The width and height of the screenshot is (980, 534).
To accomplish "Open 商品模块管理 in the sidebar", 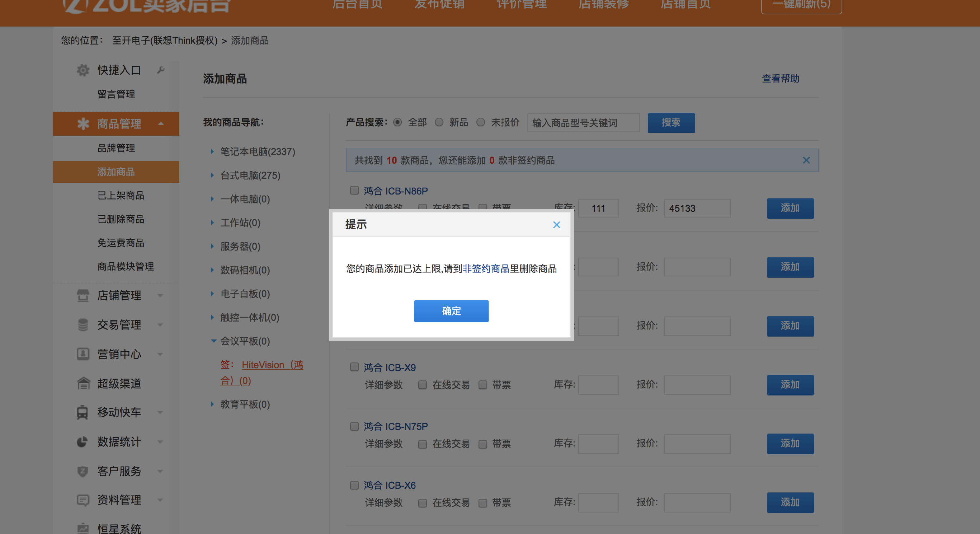I will pos(126,266).
